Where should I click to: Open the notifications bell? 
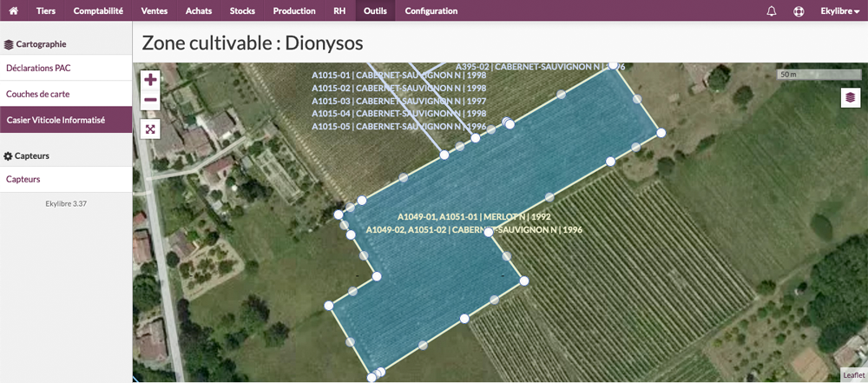[771, 11]
